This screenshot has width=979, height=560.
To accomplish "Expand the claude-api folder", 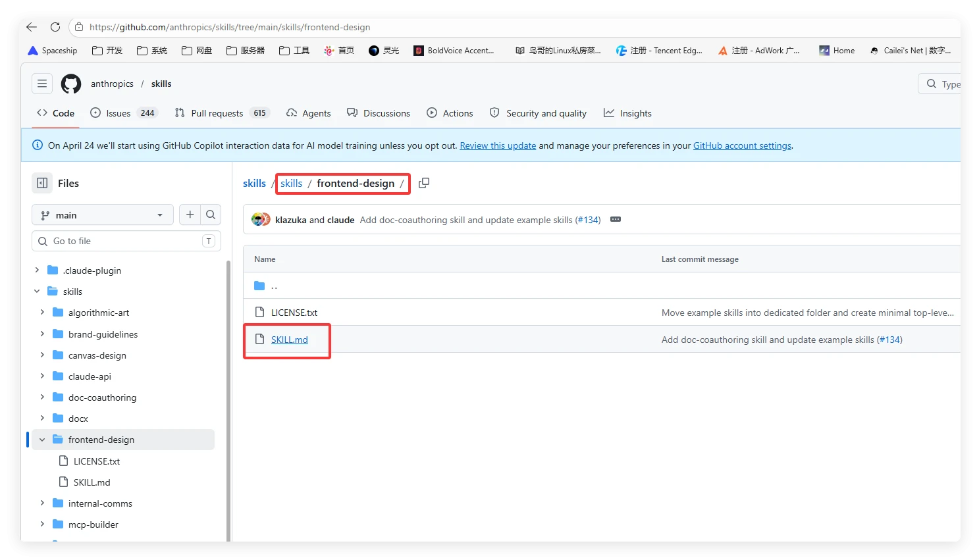I will point(42,376).
